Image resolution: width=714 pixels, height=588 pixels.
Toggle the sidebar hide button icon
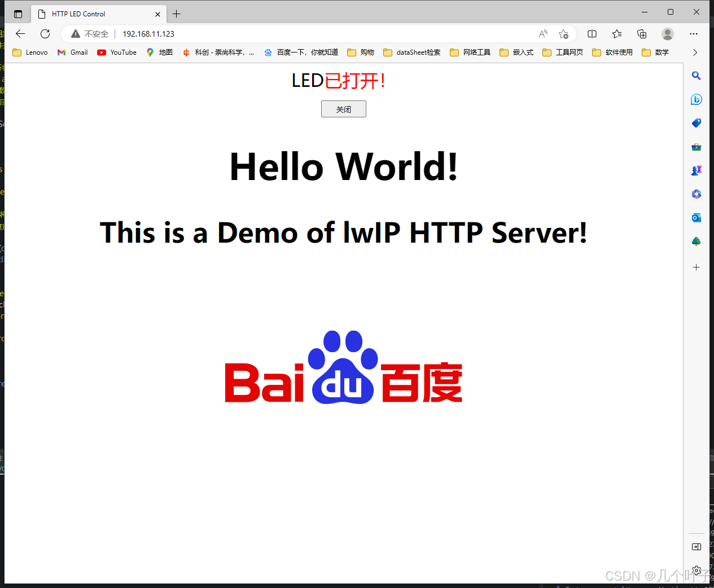(x=697, y=547)
